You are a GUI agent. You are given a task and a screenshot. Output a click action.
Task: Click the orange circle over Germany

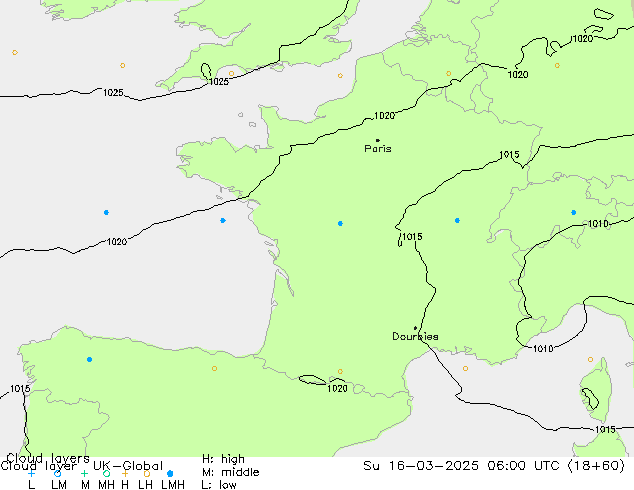coord(557,65)
